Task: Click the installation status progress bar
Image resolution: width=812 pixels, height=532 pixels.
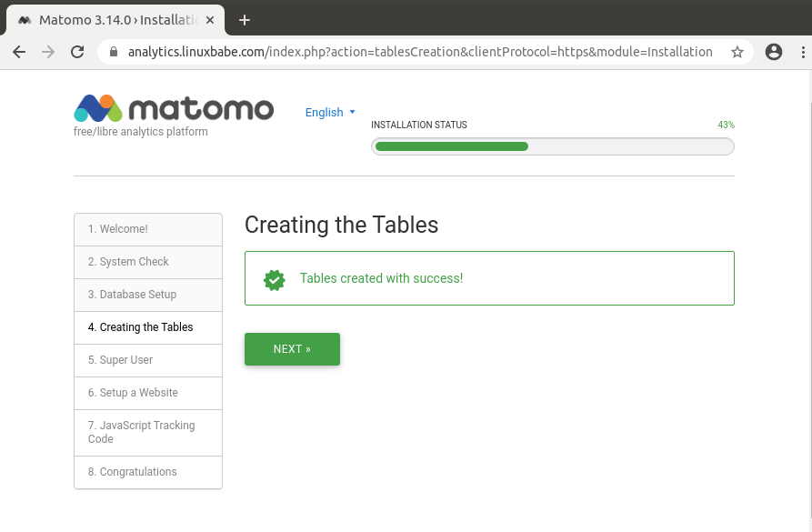Action: (552, 146)
